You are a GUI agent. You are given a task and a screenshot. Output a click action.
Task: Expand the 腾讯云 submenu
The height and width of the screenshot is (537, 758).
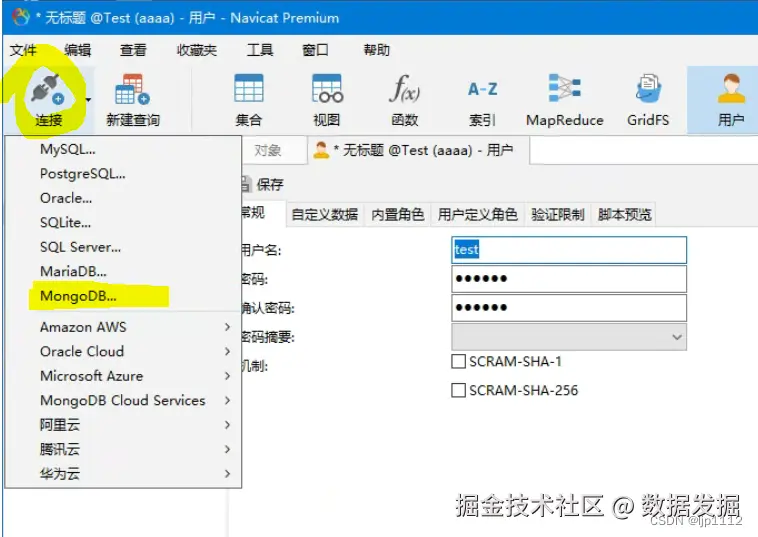123,450
